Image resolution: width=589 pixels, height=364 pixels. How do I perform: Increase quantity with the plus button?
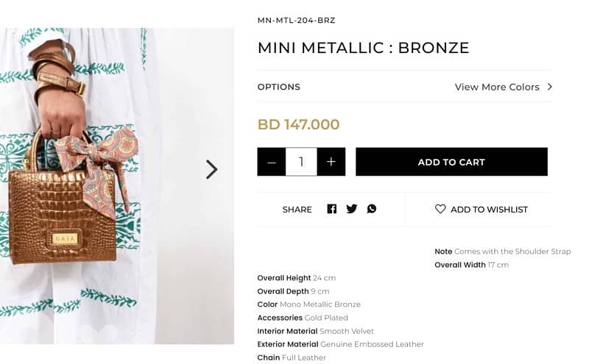(x=331, y=162)
